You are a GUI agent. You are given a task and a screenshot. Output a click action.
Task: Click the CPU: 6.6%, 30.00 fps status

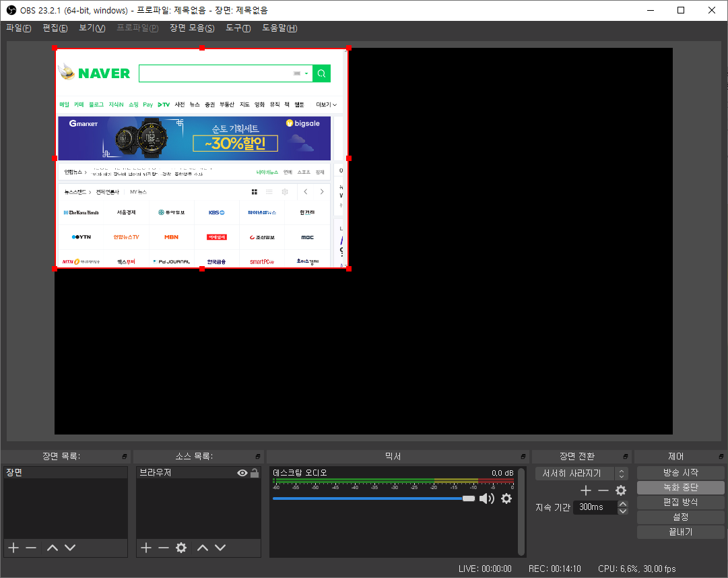coord(636,569)
